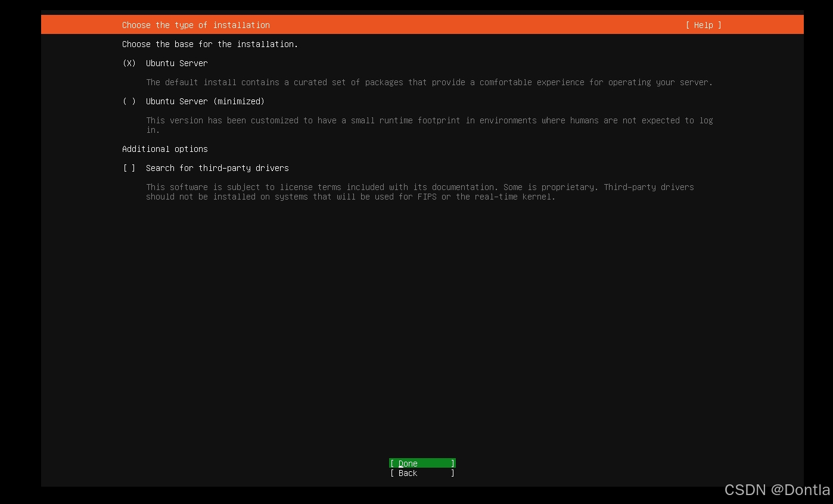Click 'Choose the base for the installation.' text
The image size is (833, 504).
pos(210,44)
